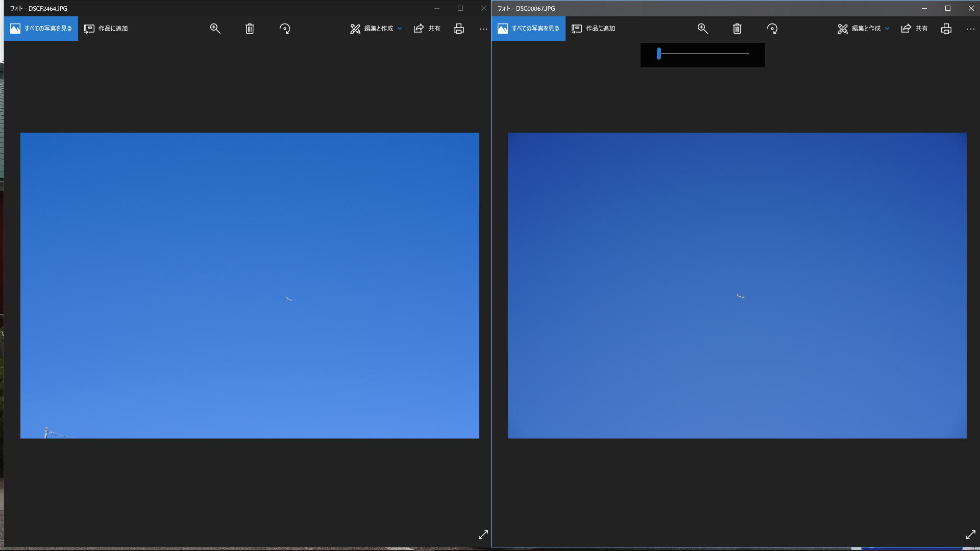Close the DSC00067.JPG window
The image size is (980, 551).
[971, 8]
